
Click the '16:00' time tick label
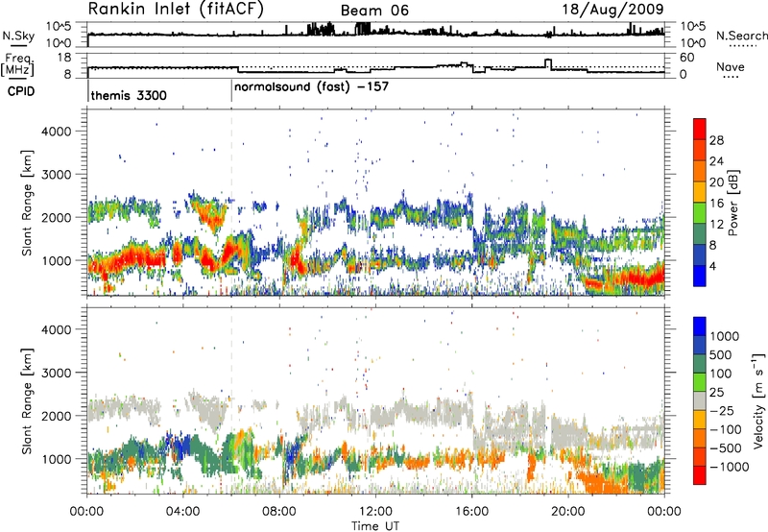tap(471, 512)
